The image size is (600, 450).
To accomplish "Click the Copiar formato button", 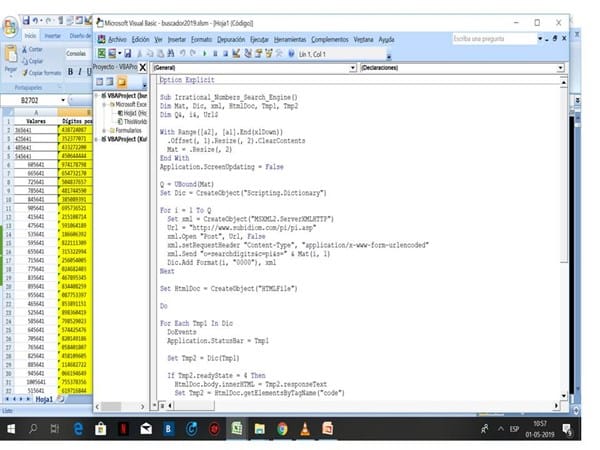I will [42, 73].
